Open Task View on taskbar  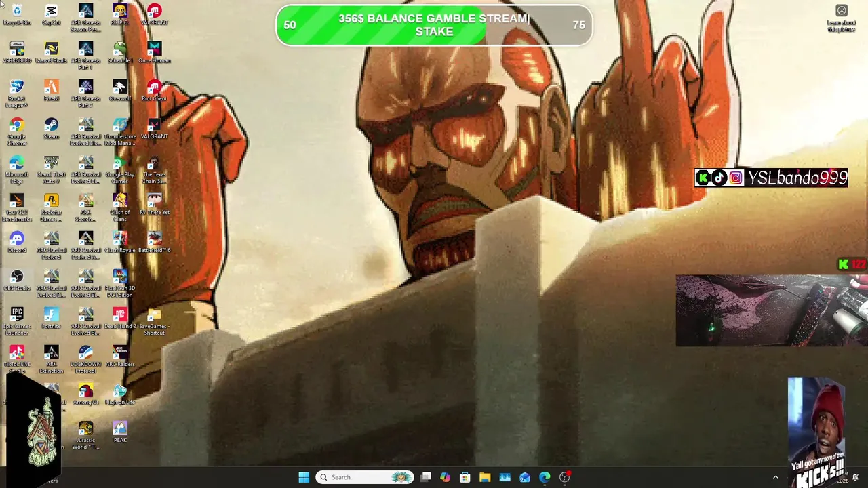425,477
